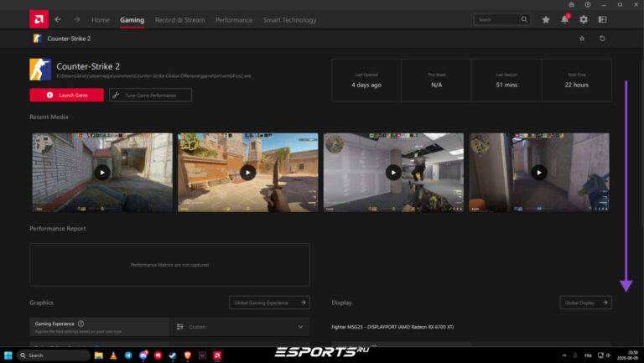Favorite Counter-Strike 2 with outline star

582,39
